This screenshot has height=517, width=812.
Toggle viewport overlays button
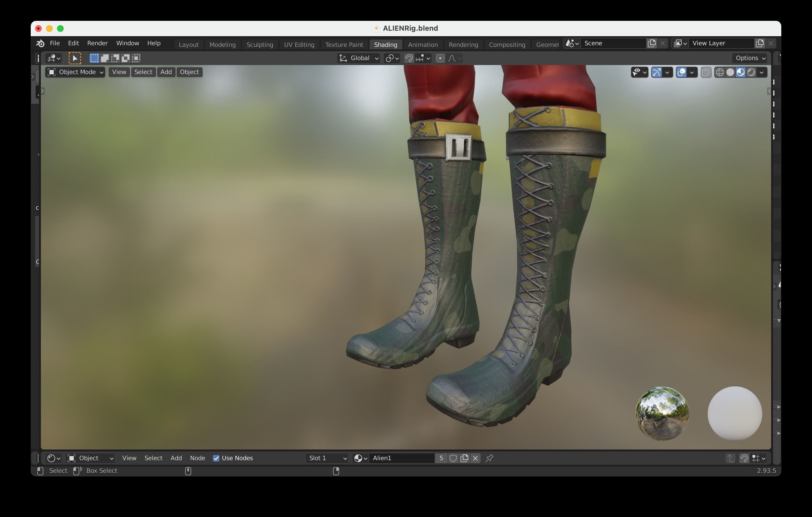click(x=681, y=72)
